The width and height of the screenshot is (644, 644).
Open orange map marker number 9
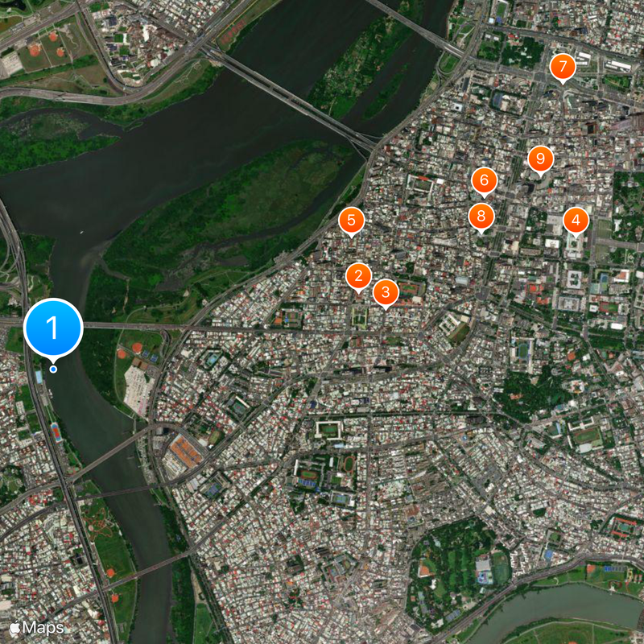click(x=540, y=159)
